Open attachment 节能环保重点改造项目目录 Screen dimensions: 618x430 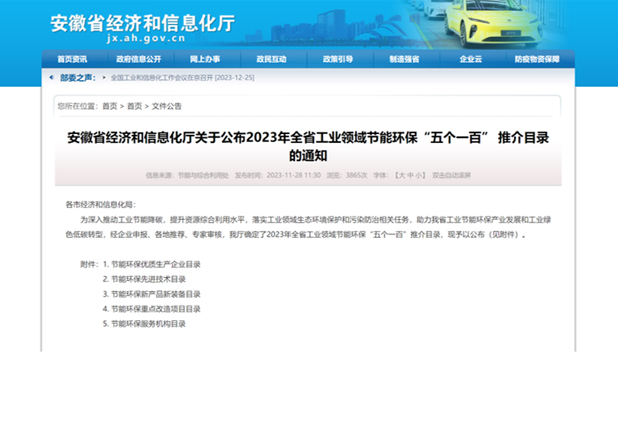[x=155, y=309]
